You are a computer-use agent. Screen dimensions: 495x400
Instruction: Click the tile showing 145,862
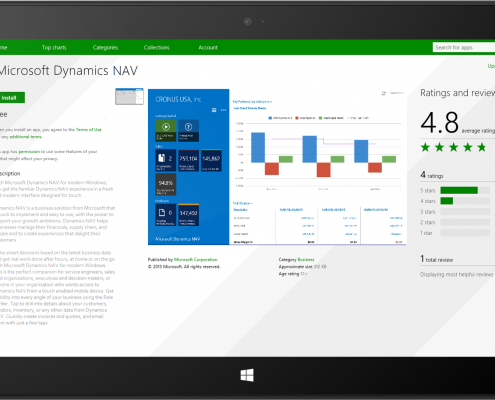(211, 160)
